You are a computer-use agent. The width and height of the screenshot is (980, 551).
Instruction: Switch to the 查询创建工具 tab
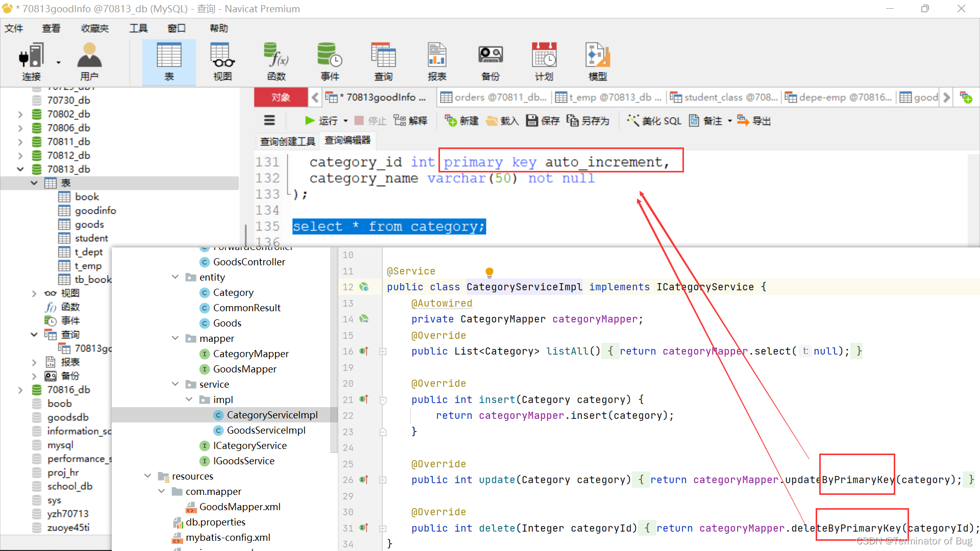(287, 141)
